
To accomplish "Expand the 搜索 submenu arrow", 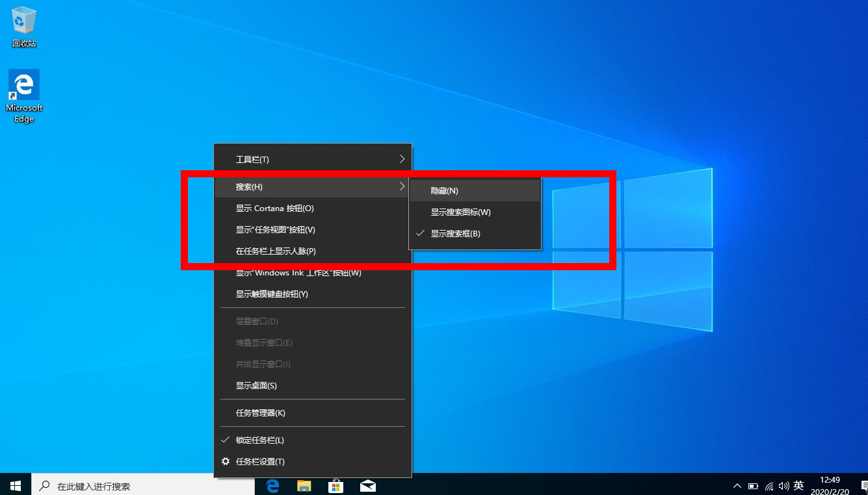I will pyautogui.click(x=401, y=186).
